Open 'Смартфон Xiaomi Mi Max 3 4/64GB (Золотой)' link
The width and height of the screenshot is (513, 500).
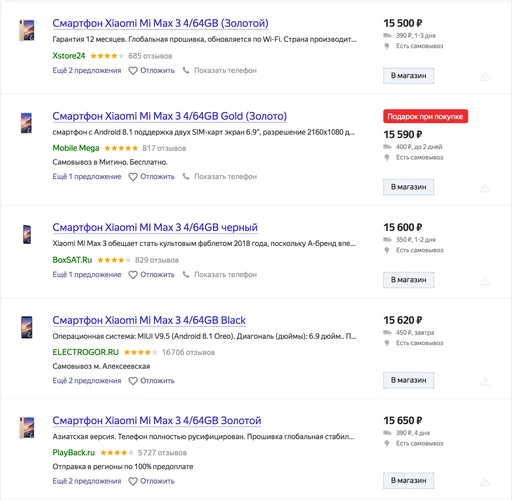click(x=160, y=23)
